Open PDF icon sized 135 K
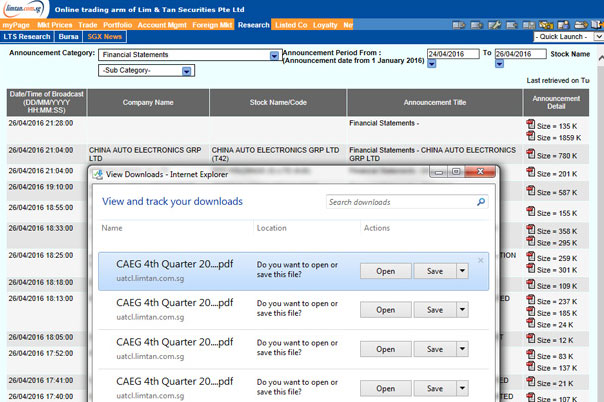604x402 pixels. pyautogui.click(x=531, y=125)
